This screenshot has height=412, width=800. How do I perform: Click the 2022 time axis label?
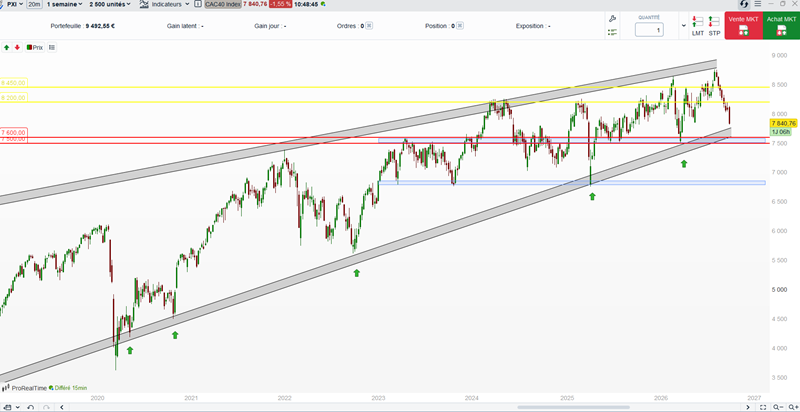click(284, 397)
